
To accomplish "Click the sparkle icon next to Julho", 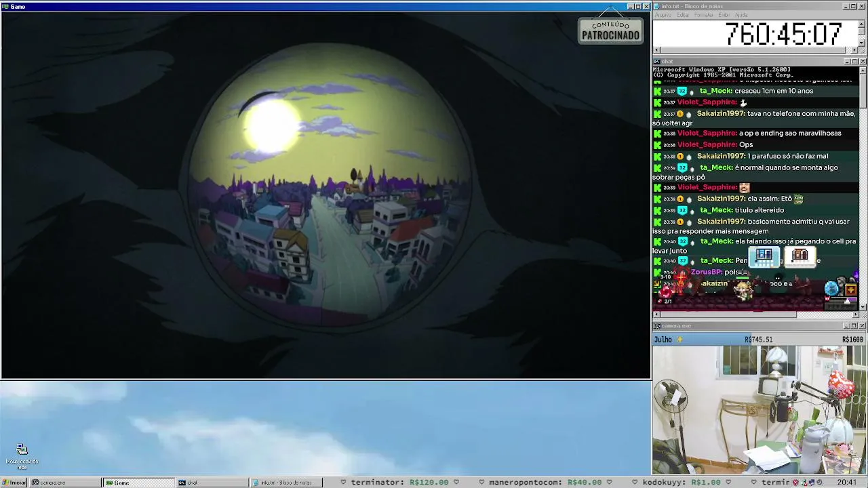I will click(679, 340).
